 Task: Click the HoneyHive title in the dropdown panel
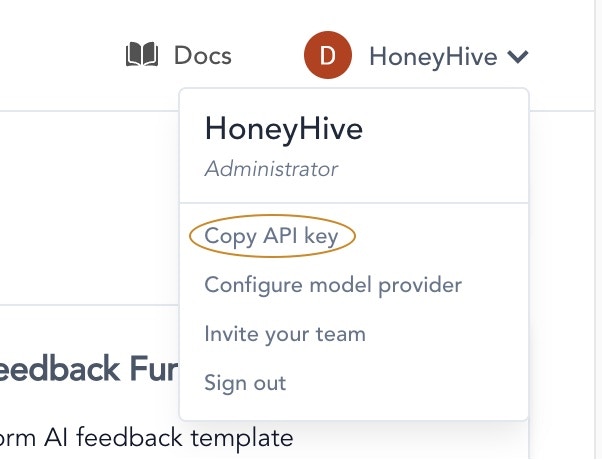(284, 129)
